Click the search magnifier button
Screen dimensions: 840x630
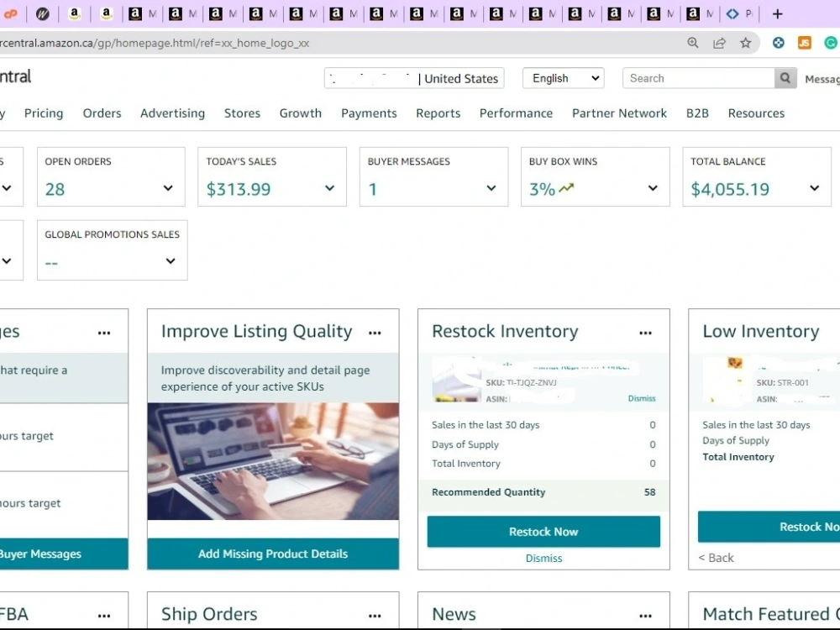tap(785, 78)
